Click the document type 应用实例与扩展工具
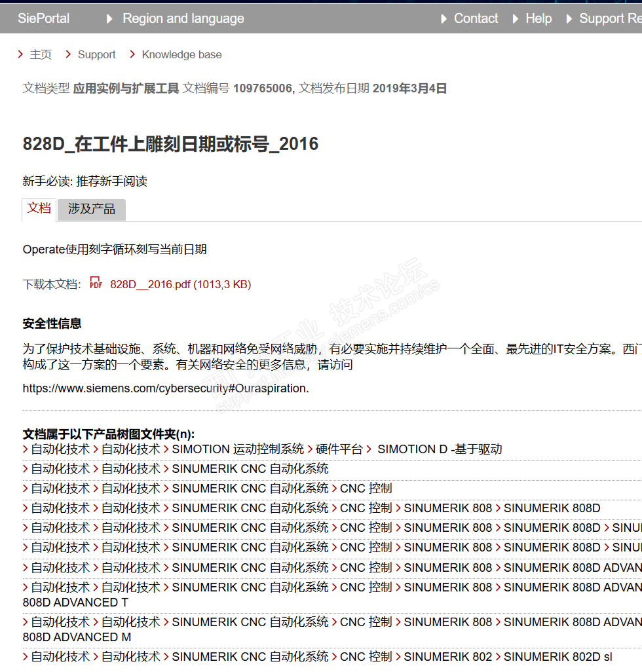The height and width of the screenshot is (672, 642). [x=126, y=88]
